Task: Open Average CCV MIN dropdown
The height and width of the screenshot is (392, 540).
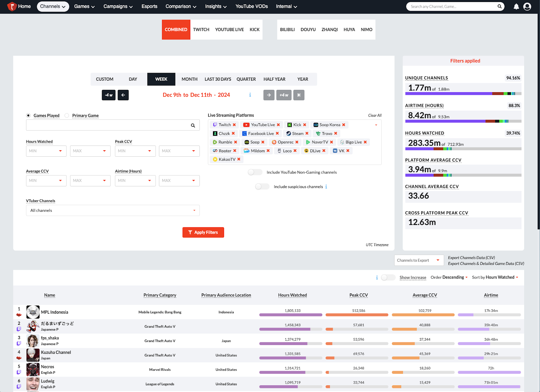Action: click(x=47, y=181)
